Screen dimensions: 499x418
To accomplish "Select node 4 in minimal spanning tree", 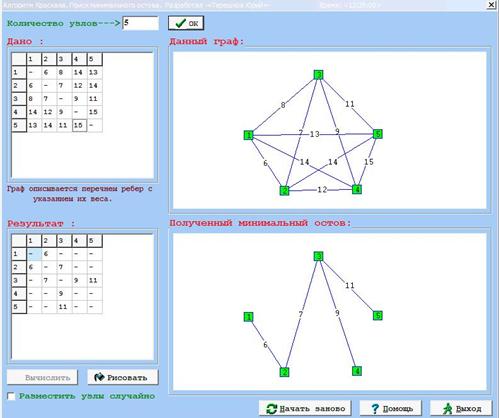I will click(357, 371).
